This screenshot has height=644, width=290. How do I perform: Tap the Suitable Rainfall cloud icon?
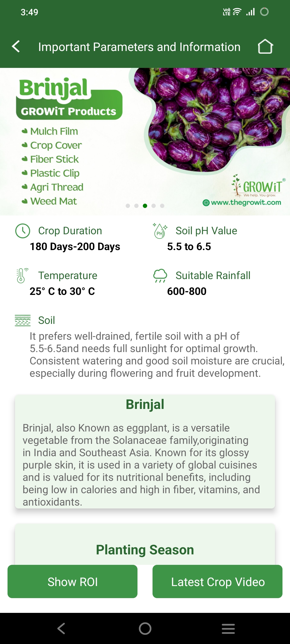click(160, 276)
